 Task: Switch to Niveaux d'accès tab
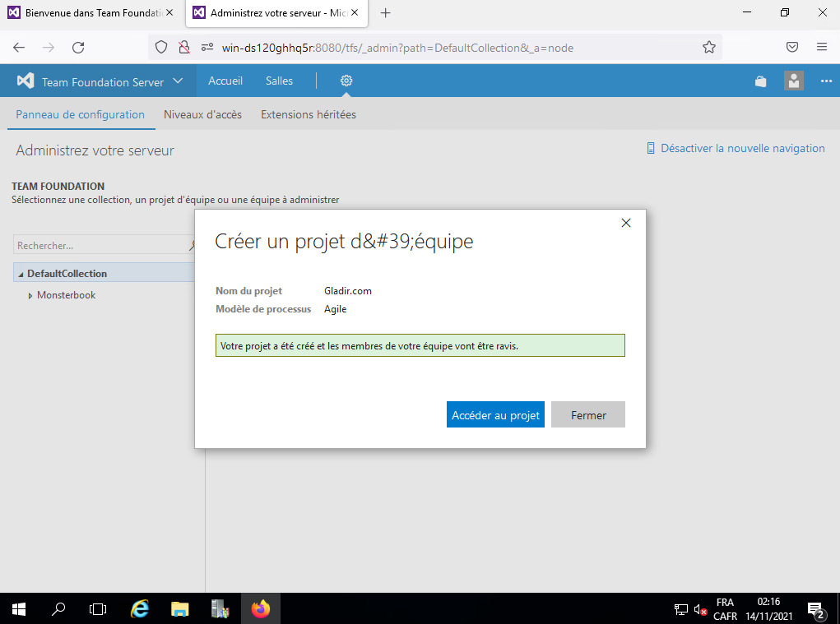click(x=202, y=114)
